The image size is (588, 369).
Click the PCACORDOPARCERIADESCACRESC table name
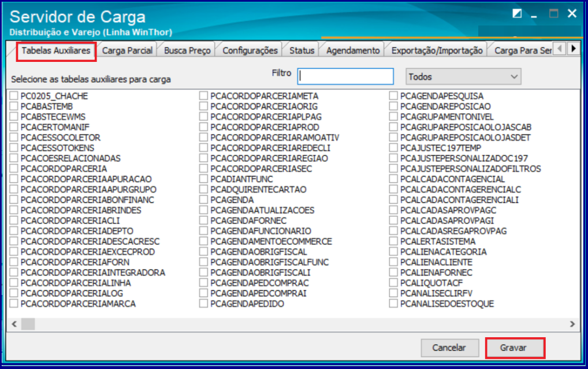90,241
